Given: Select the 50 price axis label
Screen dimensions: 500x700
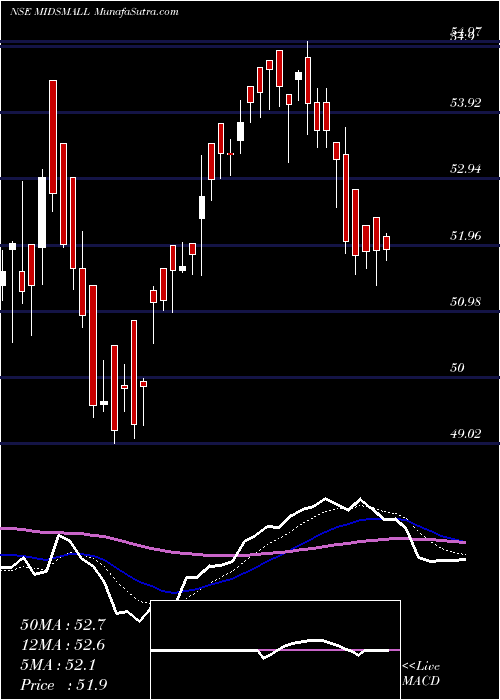Looking at the screenshot, I should (x=459, y=367).
